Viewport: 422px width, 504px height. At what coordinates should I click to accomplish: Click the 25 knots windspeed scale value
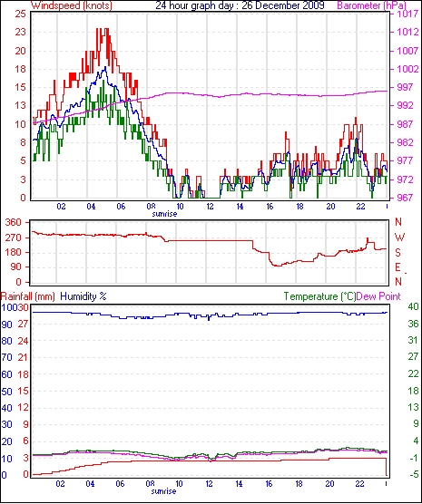[20, 14]
